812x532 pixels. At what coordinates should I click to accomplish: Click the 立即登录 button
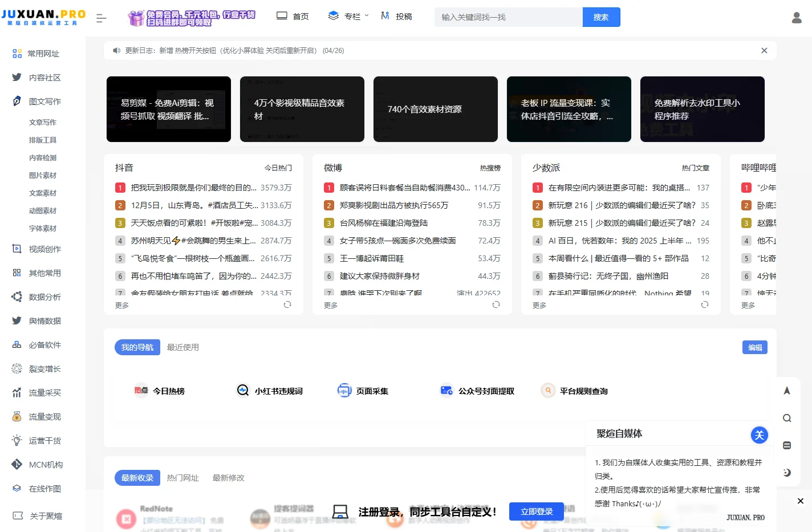(x=537, y=511)
